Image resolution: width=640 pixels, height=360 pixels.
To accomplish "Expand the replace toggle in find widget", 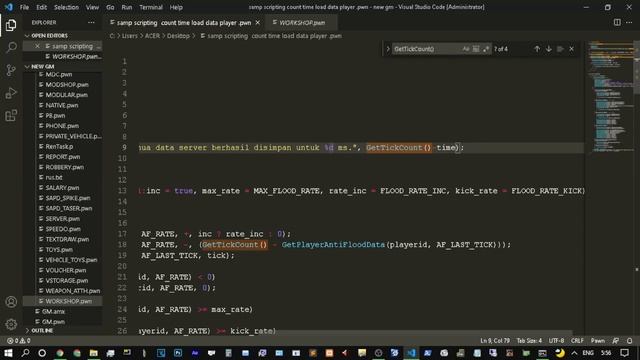I will click(x=388, y=49).
